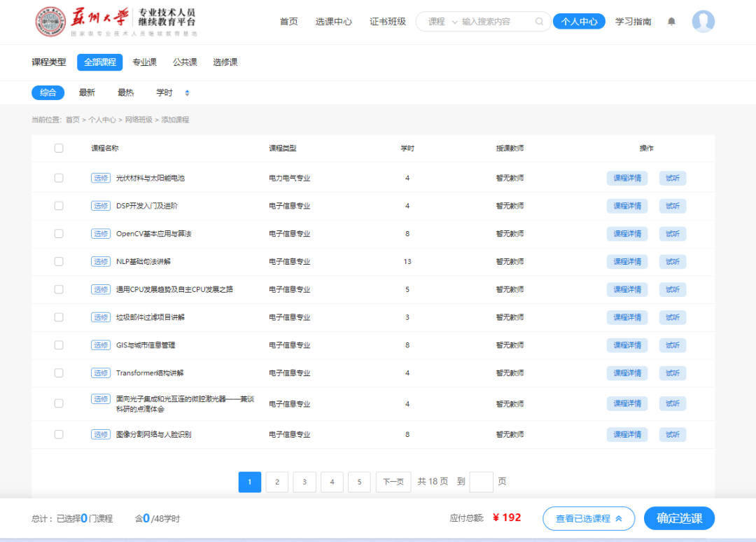Click the user avatar in the top bar
The width and height of the screenshot is (756, 542).
click(703, 22)
